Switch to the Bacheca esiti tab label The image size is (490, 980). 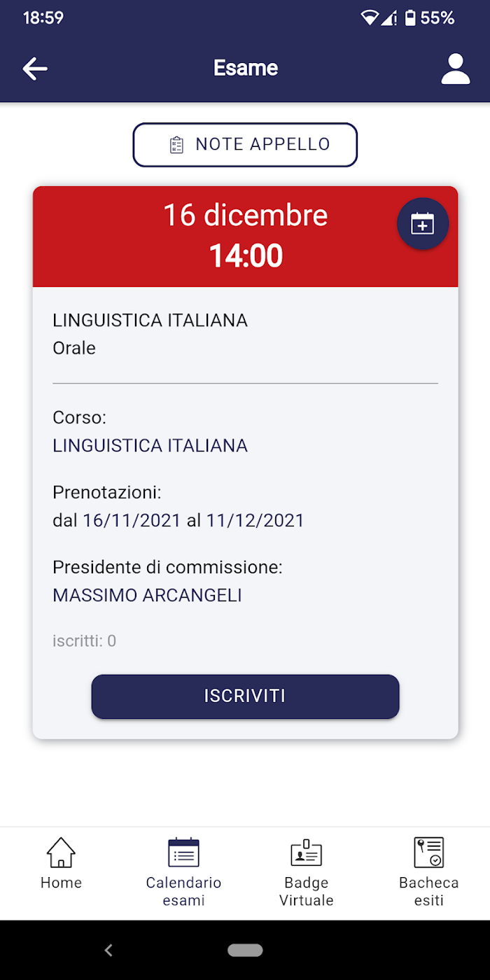[428, 892]
